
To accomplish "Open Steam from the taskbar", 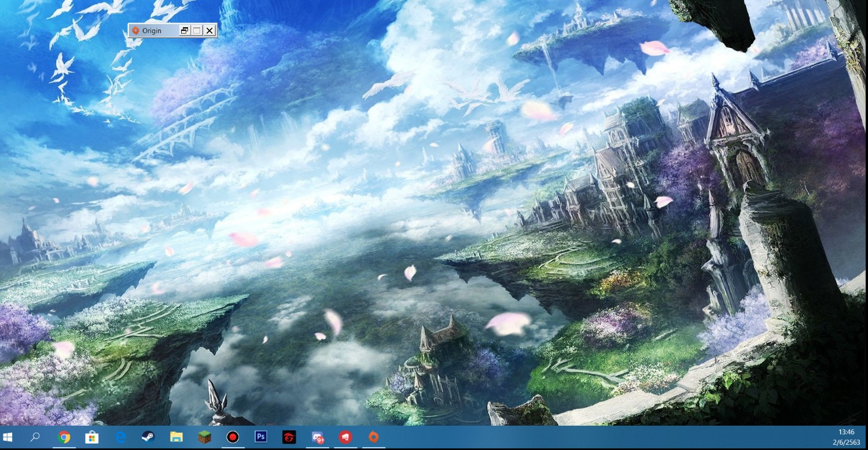I will [x=148, y=437].
